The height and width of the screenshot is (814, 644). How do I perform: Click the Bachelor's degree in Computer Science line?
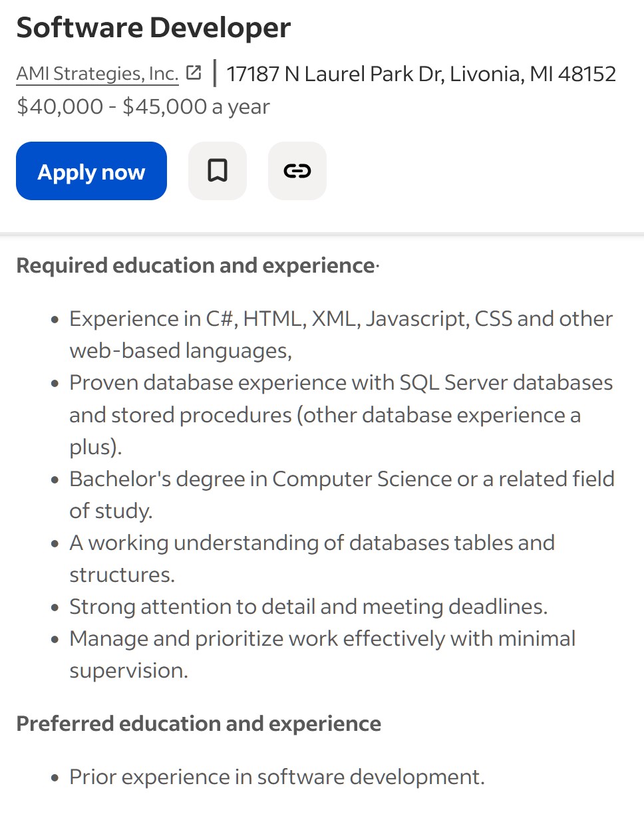click(x=341, y=479)
